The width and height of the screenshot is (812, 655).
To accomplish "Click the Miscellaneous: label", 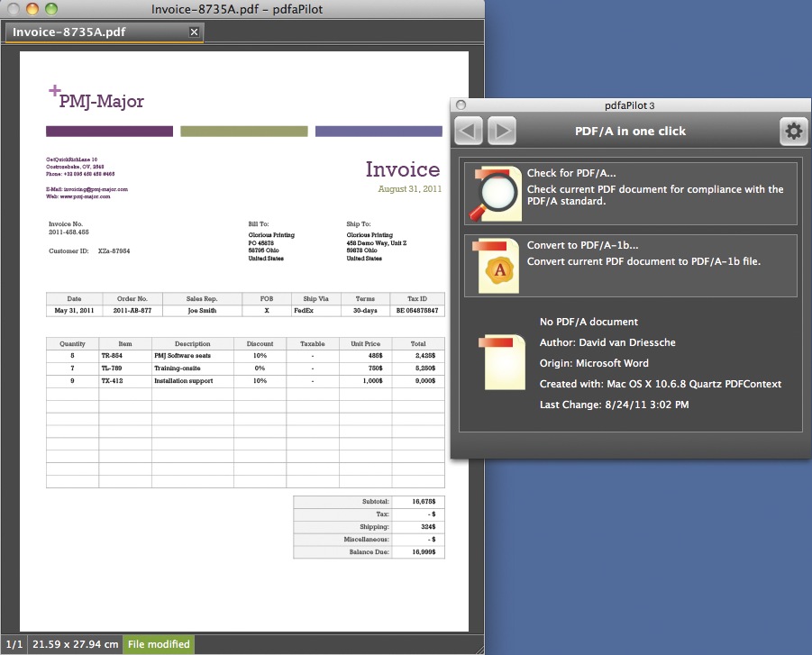I will pos(366,540).
